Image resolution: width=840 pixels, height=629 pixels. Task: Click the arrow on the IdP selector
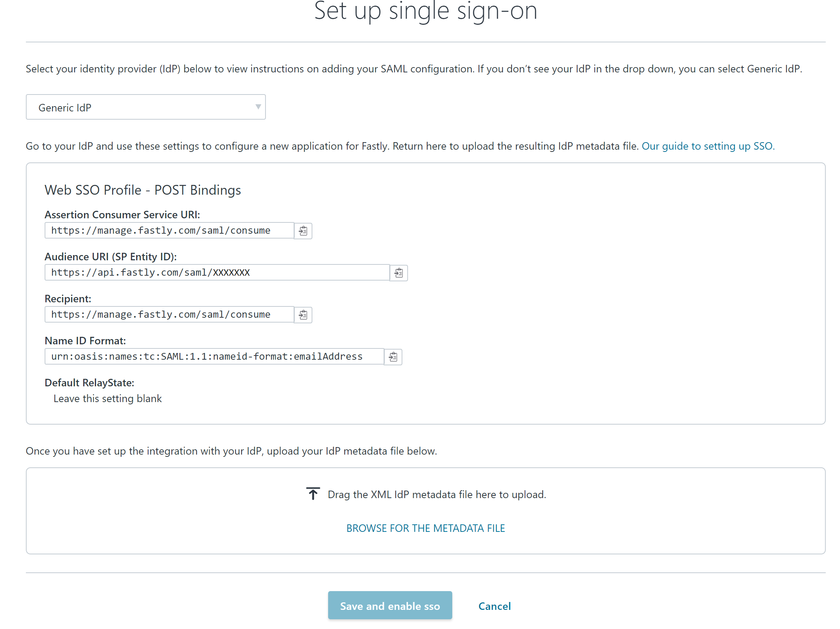click(258, 107)
